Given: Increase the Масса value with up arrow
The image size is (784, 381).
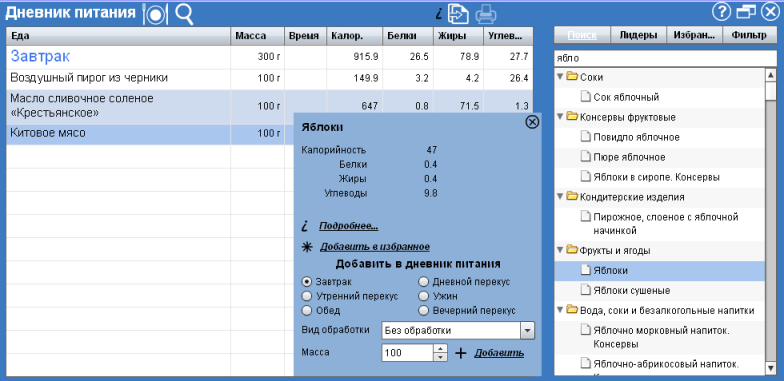Looking at the screenshot, I should pos(440,348).
